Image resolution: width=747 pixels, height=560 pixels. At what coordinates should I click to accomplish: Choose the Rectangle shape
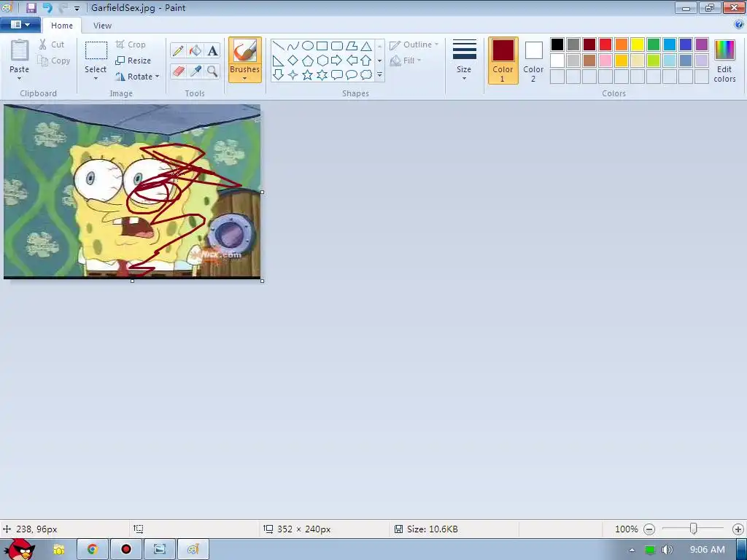[322, 46]
